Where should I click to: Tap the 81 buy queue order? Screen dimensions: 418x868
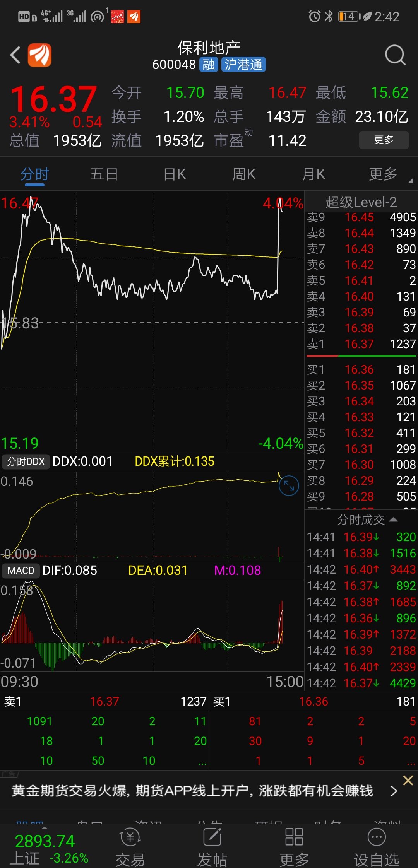click(x=255, y=721)
